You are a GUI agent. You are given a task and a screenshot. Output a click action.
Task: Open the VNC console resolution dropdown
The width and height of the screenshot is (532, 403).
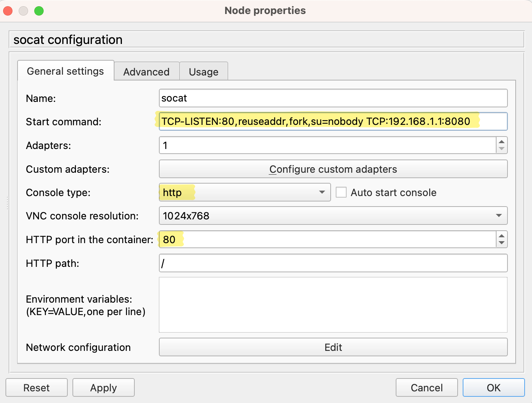[x=499, y=216]
